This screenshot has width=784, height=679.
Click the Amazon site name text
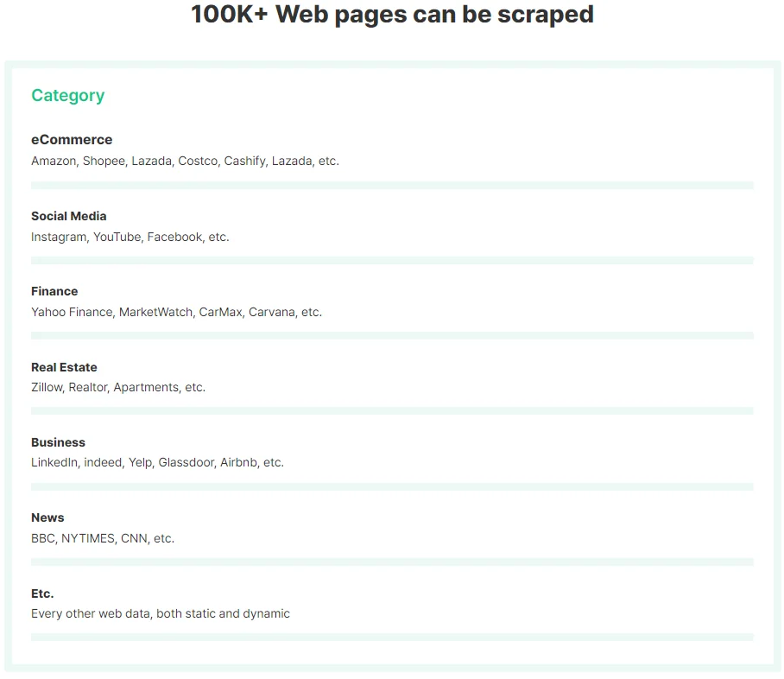(x=54, y=161)
